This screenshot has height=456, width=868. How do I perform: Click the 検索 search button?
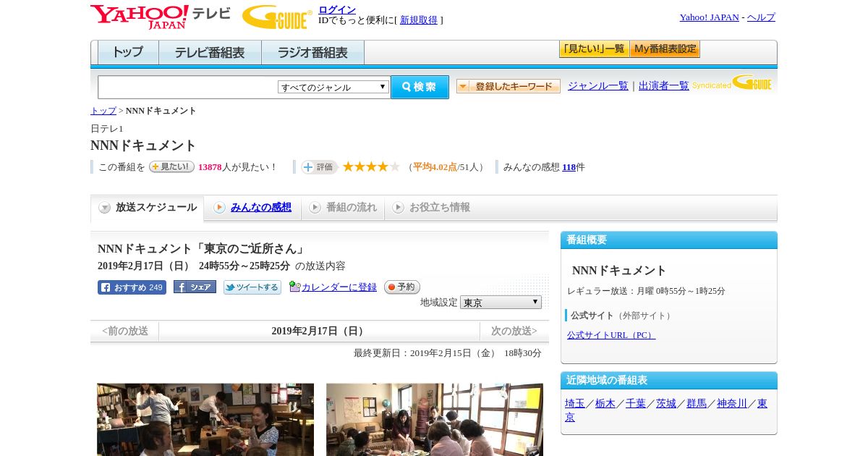pos(420,87)
